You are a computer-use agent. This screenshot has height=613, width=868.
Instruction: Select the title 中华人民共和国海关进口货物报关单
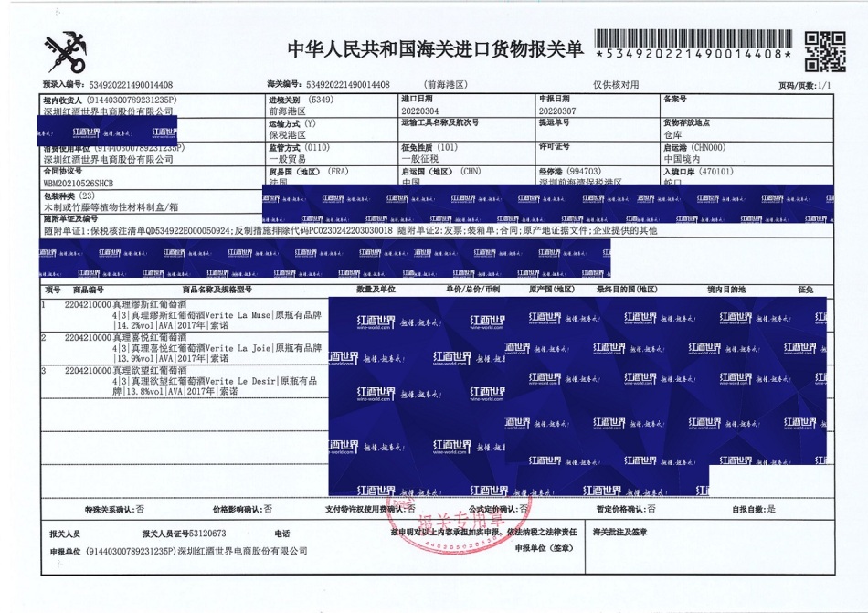(435, 49)
